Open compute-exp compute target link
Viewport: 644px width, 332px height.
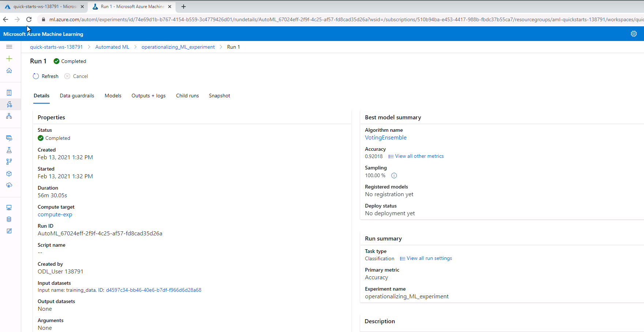click(x=55, y=215)
